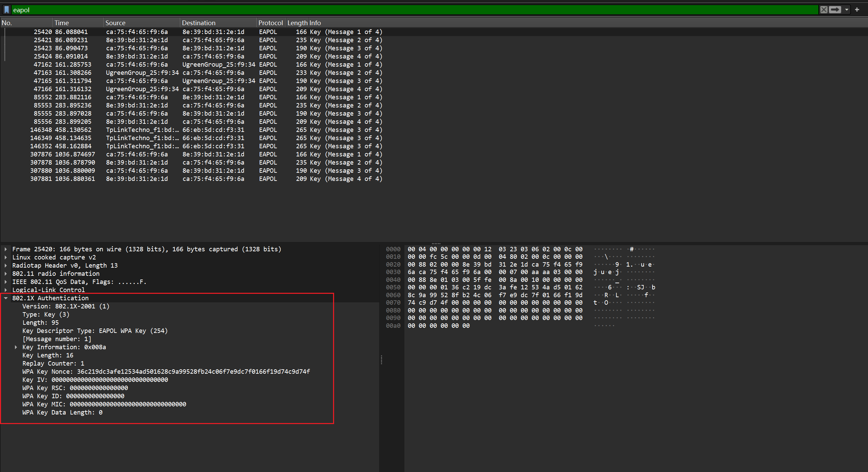Screen dimensions: 868x472
Task: Sort packets by the Time column
Action: point(62,23)
